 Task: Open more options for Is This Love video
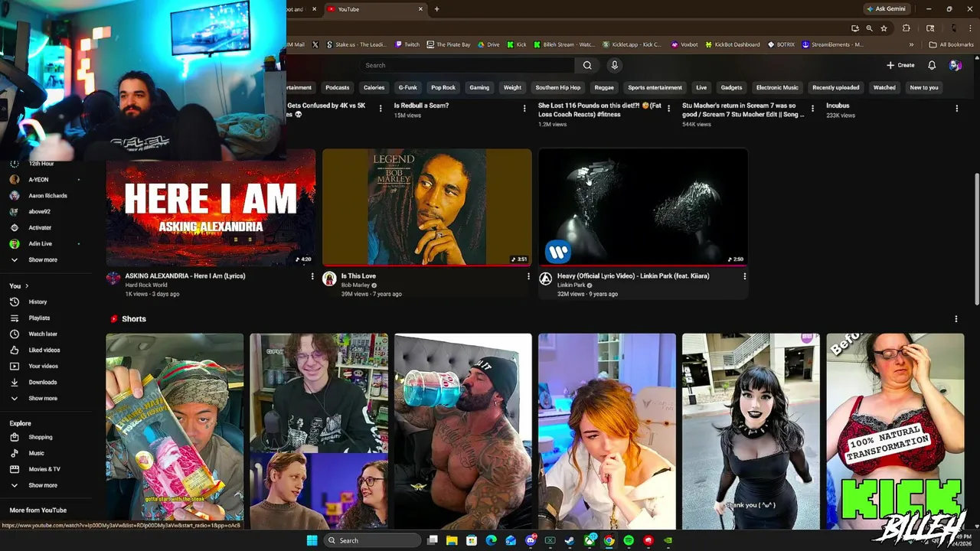coord(528,276)
